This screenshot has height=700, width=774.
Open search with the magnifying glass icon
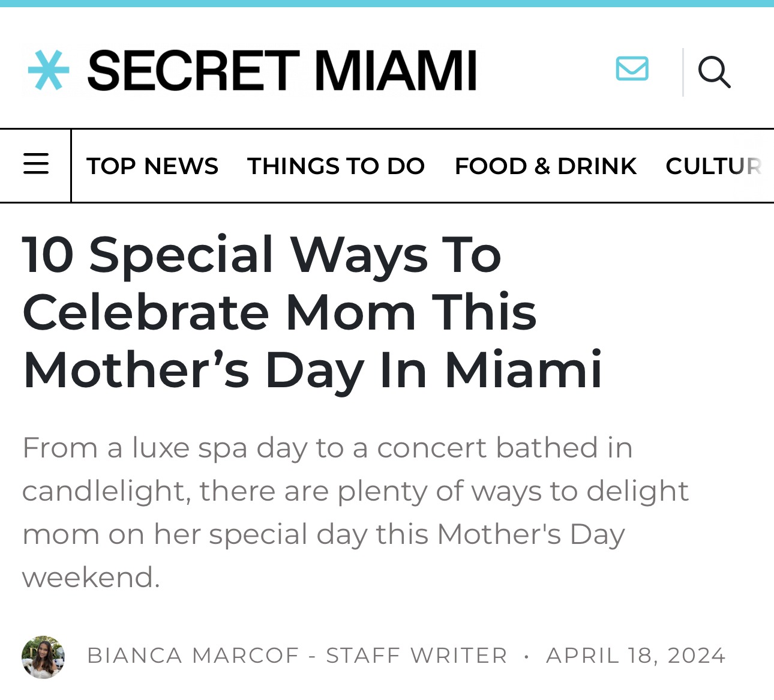point(714,72)
